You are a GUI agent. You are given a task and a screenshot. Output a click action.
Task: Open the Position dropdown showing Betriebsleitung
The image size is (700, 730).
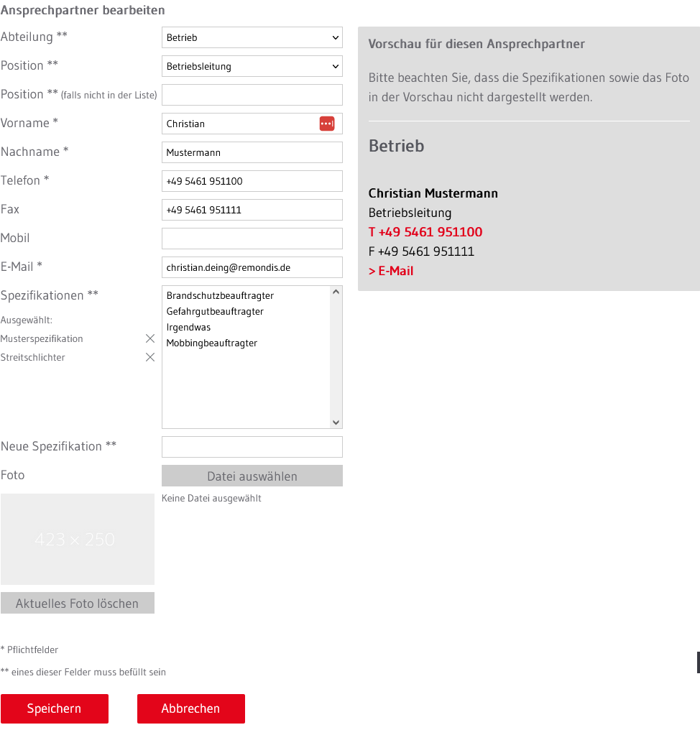click(252, 67)
